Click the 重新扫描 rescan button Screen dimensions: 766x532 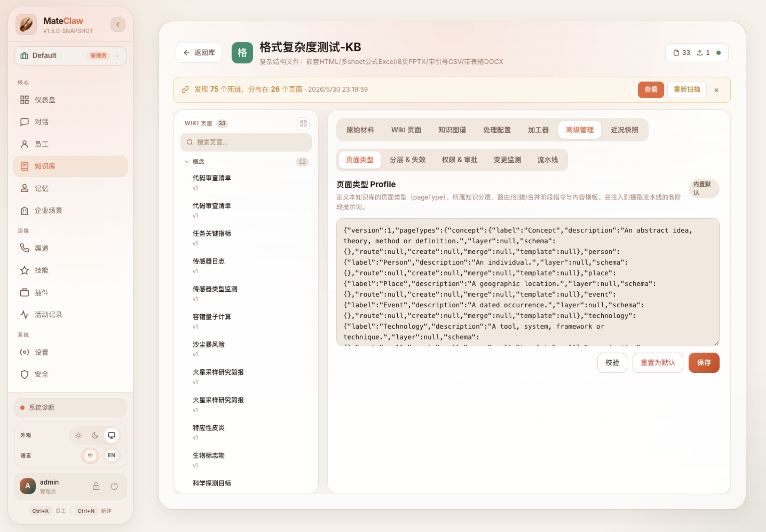coord(687,89)
